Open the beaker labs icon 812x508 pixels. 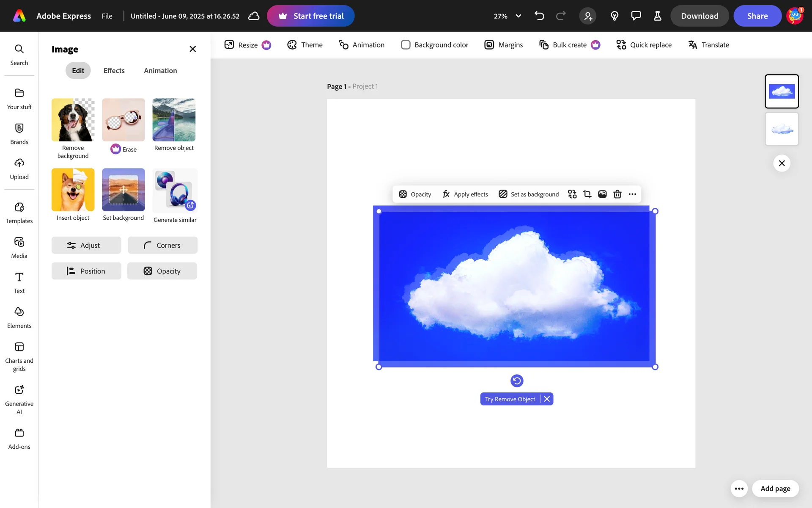tap(657, 16)
